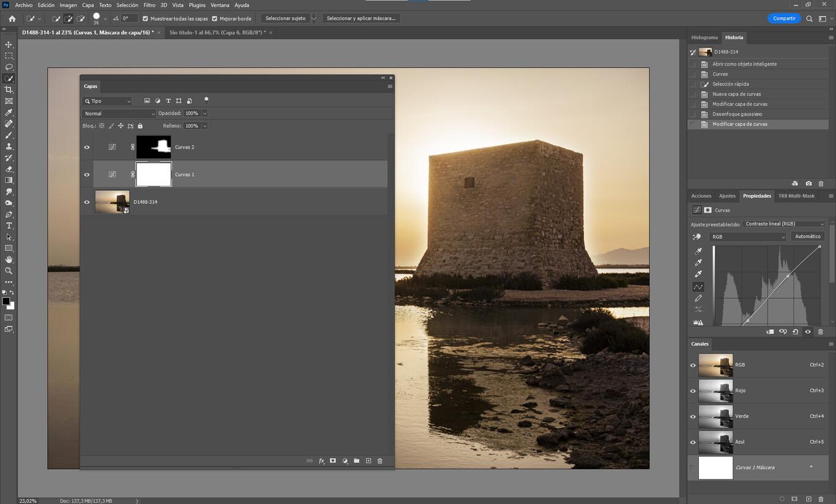
Task: Open the RGB channel dropdown in Propiedades
Action: click(x=747, y=237)
